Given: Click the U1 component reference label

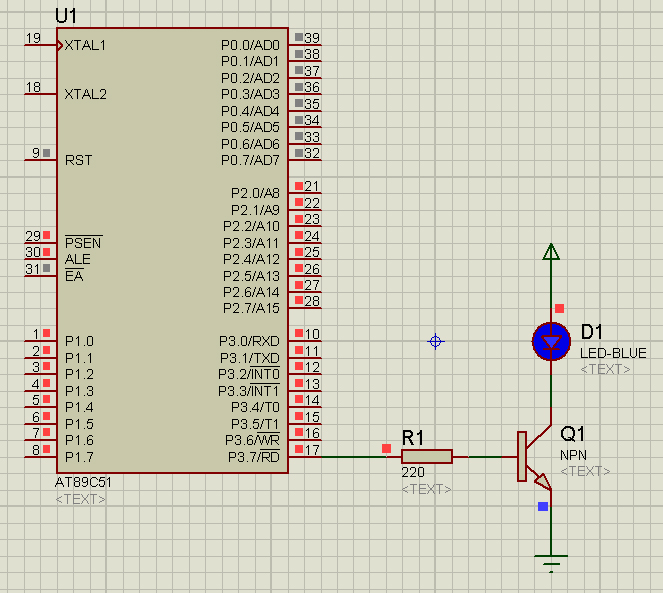Looking at the screenshot, I should [66, 16].
